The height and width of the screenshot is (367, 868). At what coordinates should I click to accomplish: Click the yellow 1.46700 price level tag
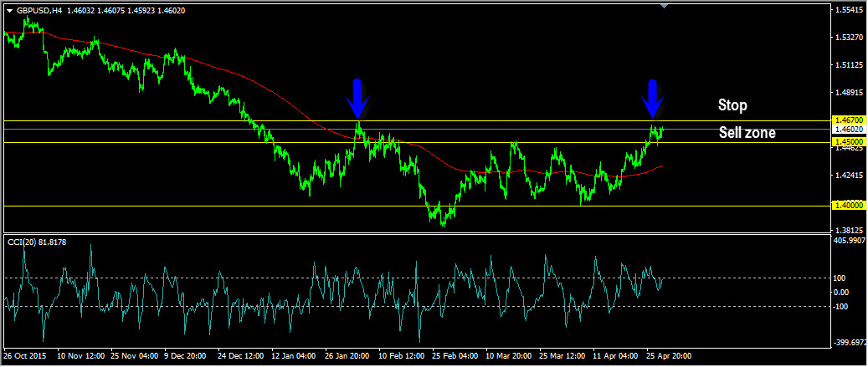[848, 121]
